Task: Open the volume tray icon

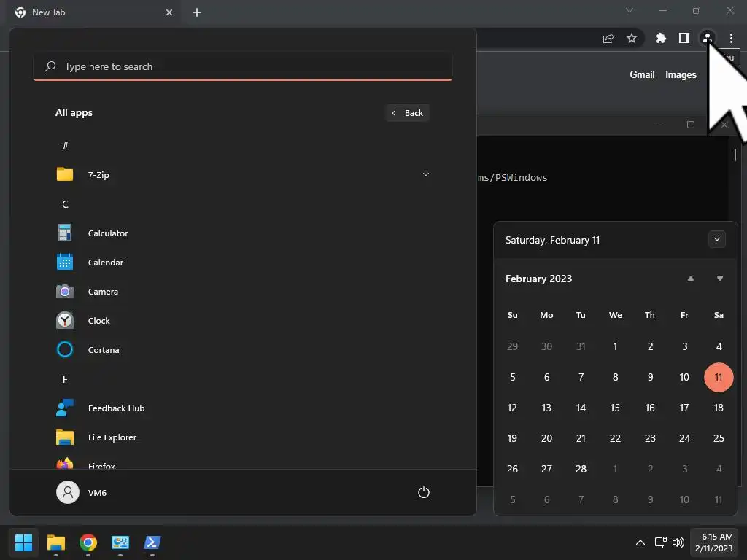Action: point(678,542)
